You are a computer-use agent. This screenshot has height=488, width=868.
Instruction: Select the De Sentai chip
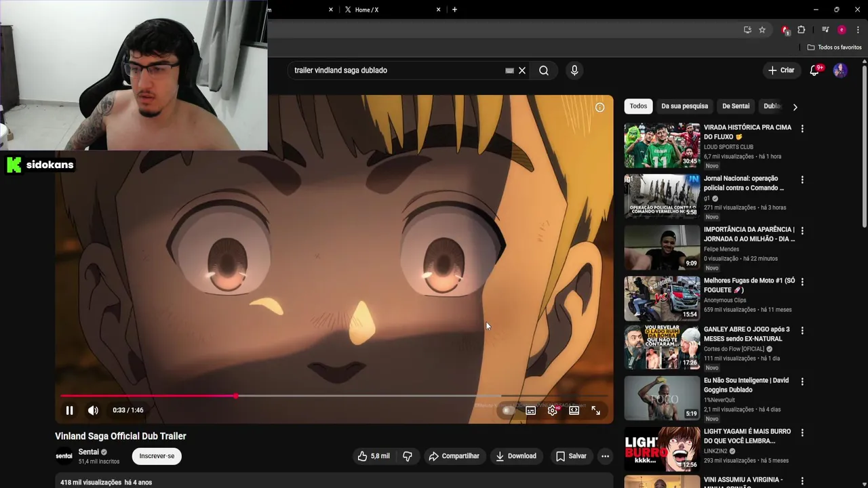coord(736,106)
